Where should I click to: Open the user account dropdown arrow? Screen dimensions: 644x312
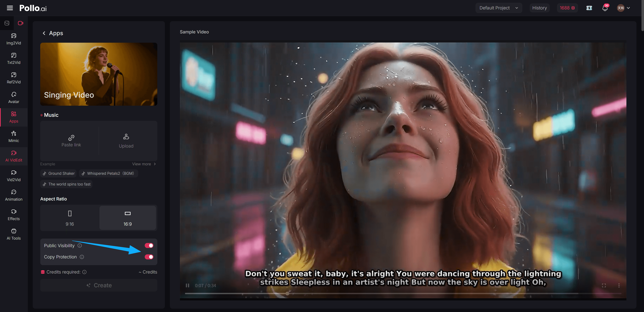click(628, 8)
